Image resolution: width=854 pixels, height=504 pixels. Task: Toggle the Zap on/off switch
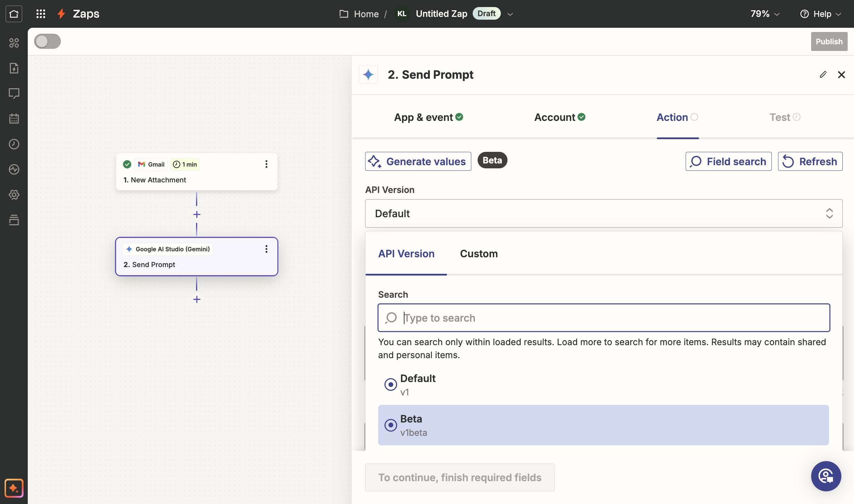click(47, 41)
